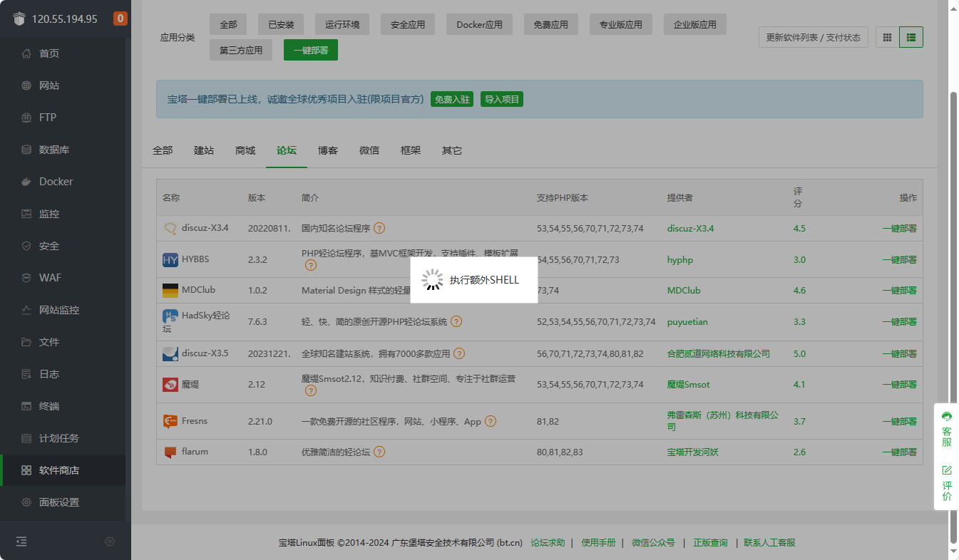The height and width of the screenshot is (560, 959).
Task: Filter by Docker应用 category
Action: 479,24
